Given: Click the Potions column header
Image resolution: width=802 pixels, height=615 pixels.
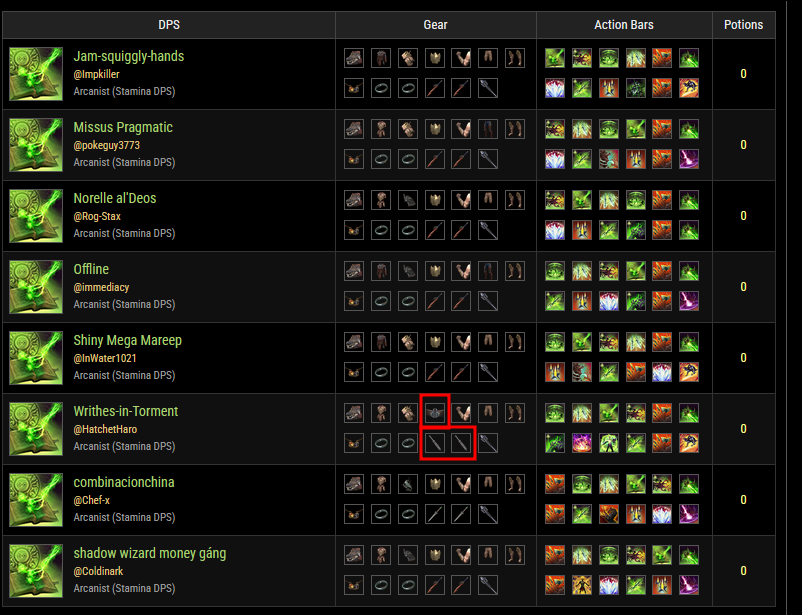Looking at the screenshot, I should [743, 25].
